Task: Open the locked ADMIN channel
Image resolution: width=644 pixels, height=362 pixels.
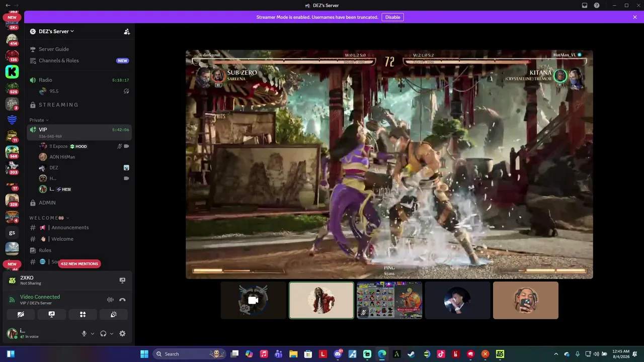Action: 79,203
